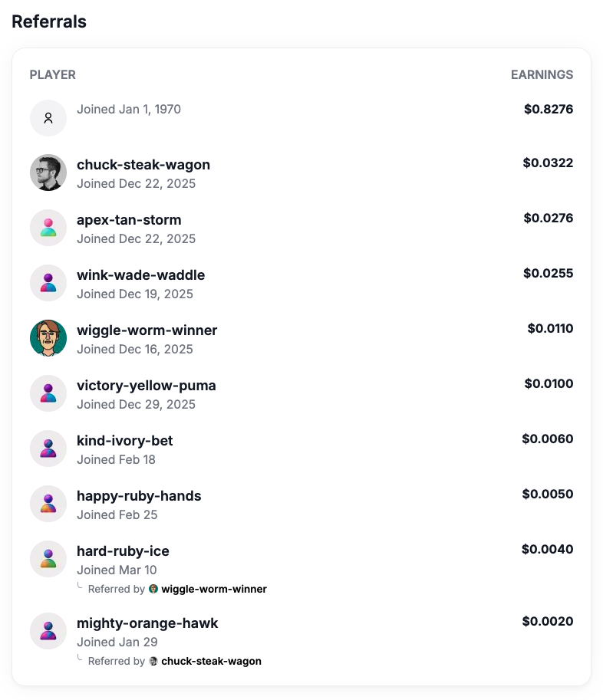Viewport: 603px width, 700px height.
Task: Click the EARNINGS column header
Action: (x=542, y=74)
